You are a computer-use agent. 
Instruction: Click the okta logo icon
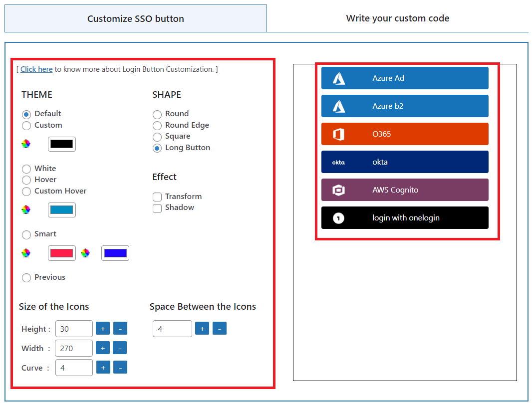pos(338,163)
